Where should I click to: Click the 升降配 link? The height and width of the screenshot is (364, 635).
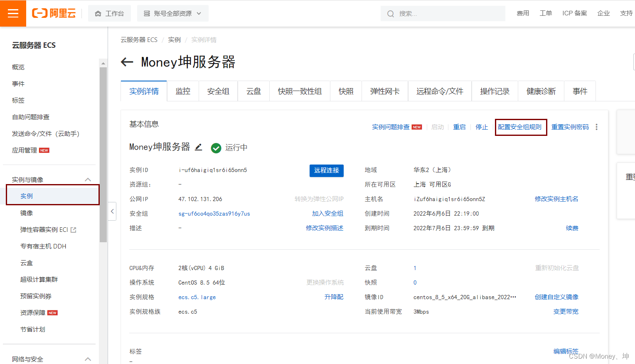pyautogui.click(x=334, y=297)
